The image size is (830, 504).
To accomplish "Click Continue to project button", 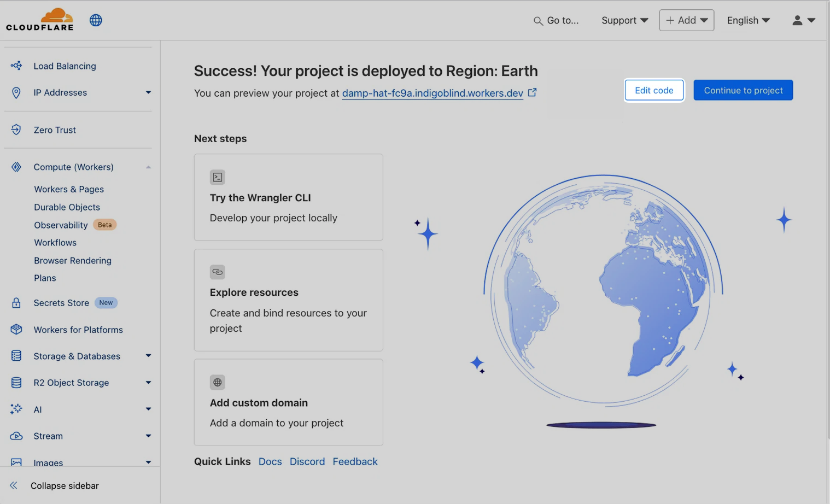I will 743,90.
